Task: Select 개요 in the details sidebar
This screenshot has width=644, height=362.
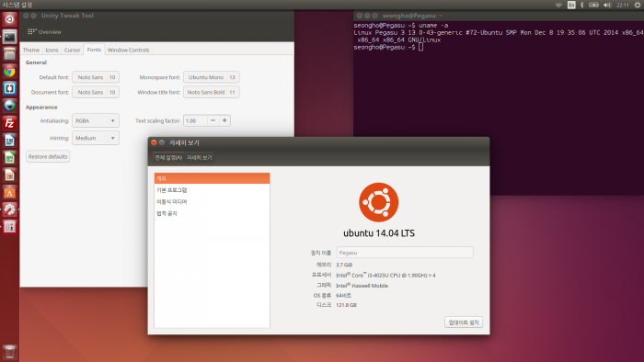Action: tap(212, 178)
